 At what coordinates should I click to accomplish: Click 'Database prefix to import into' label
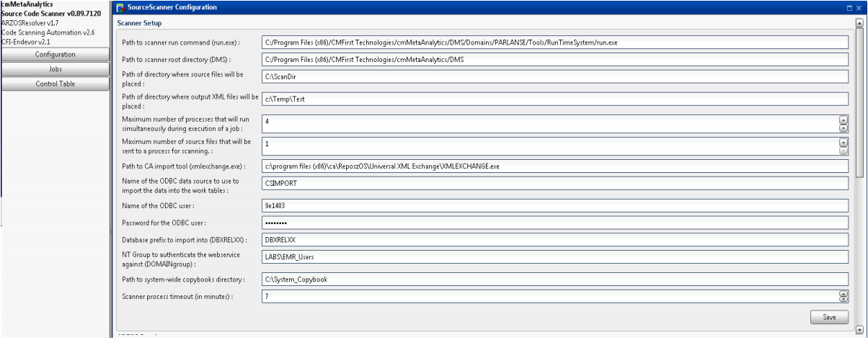pos(185,240)
